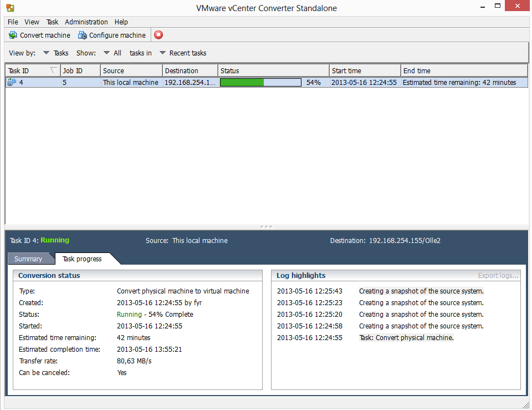Viewport: 532px width, 410px height.
Task: Open the View menu
Action: (x=32, y=22)
